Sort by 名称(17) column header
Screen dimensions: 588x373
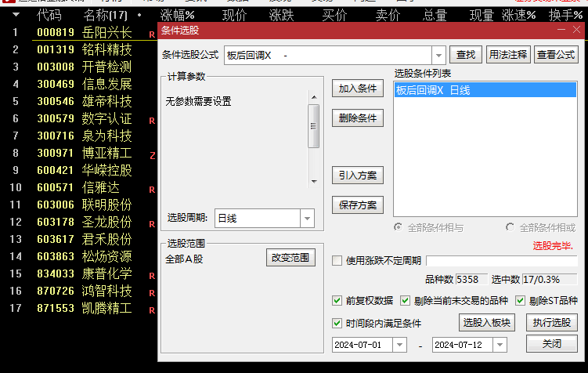106,15
